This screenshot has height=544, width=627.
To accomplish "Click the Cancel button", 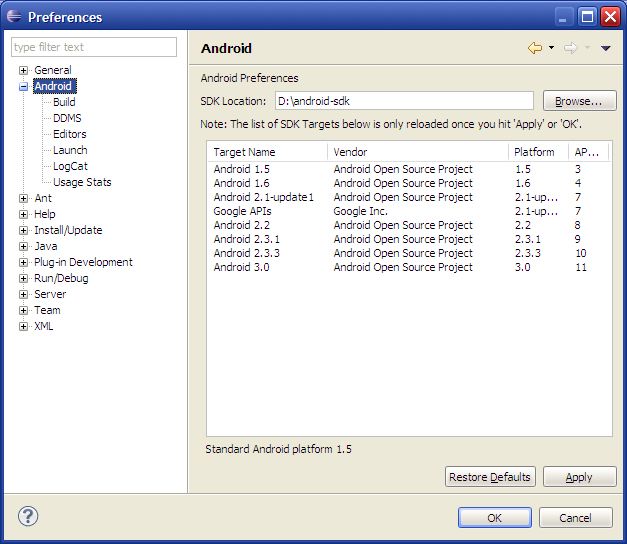I will (x=575, y=518).
